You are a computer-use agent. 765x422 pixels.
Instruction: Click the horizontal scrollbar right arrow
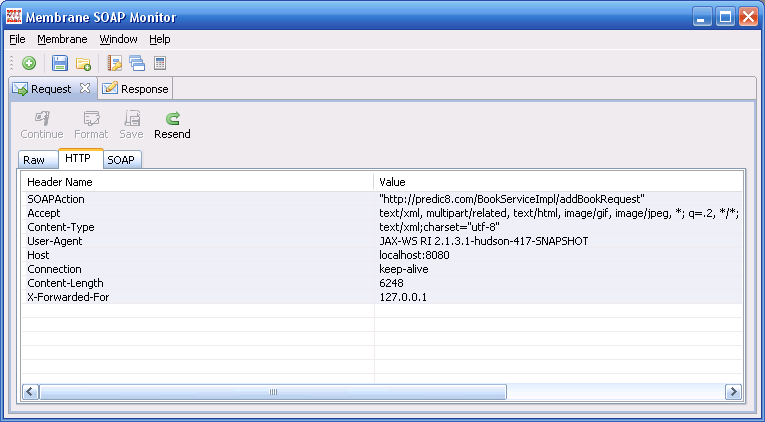click(733, 391)
